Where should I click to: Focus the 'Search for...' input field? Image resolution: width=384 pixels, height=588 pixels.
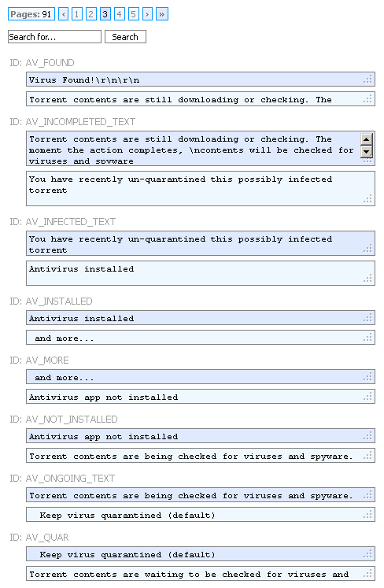(54, 37)
